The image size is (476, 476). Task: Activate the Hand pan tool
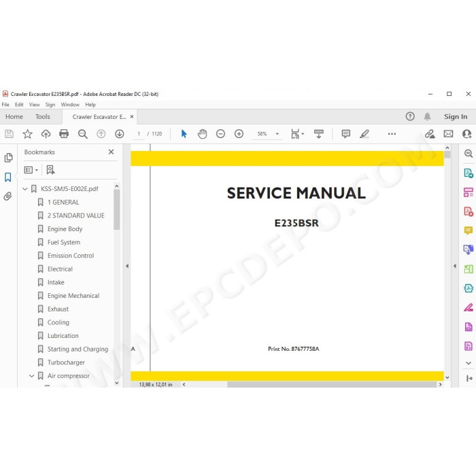[202, 134]
